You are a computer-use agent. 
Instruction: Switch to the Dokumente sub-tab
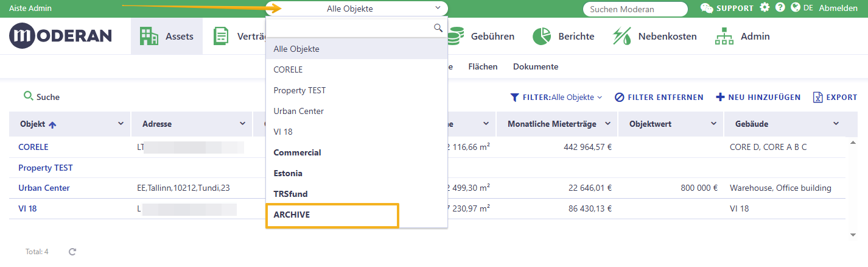pyautogui.click(x=536, y=66)
